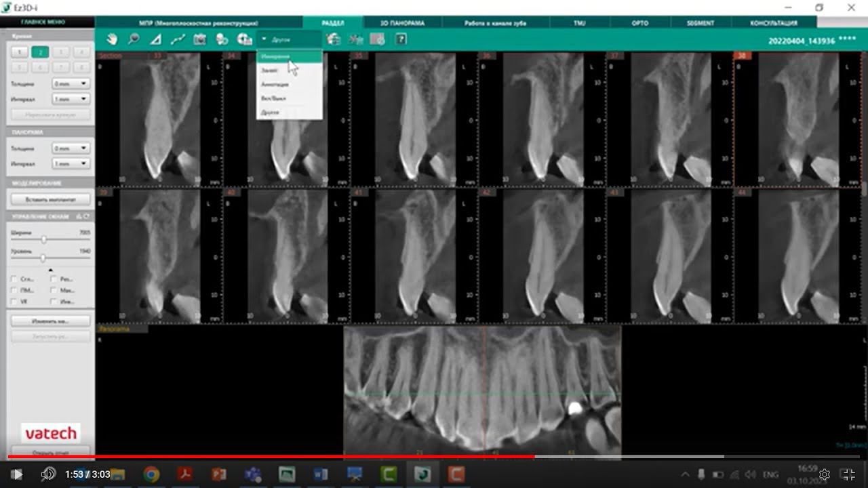
Task: Activate the magnifier zoom tool
Action: coord(134,39)
